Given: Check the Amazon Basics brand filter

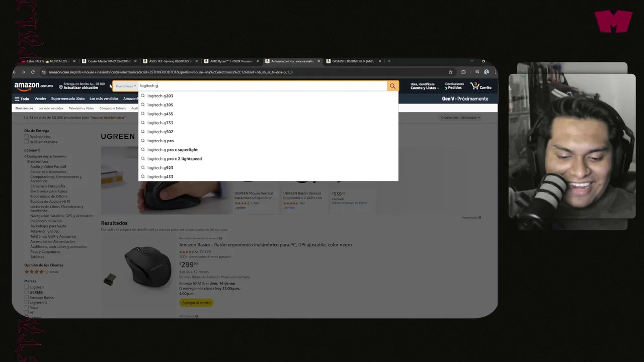Looking at the screenshot, I should click(x=27, y=298).
